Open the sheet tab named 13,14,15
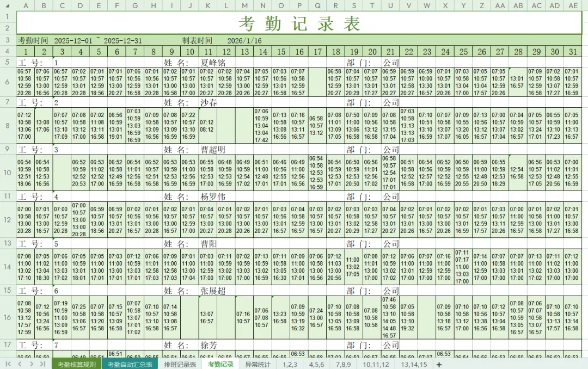 [414, 365]
